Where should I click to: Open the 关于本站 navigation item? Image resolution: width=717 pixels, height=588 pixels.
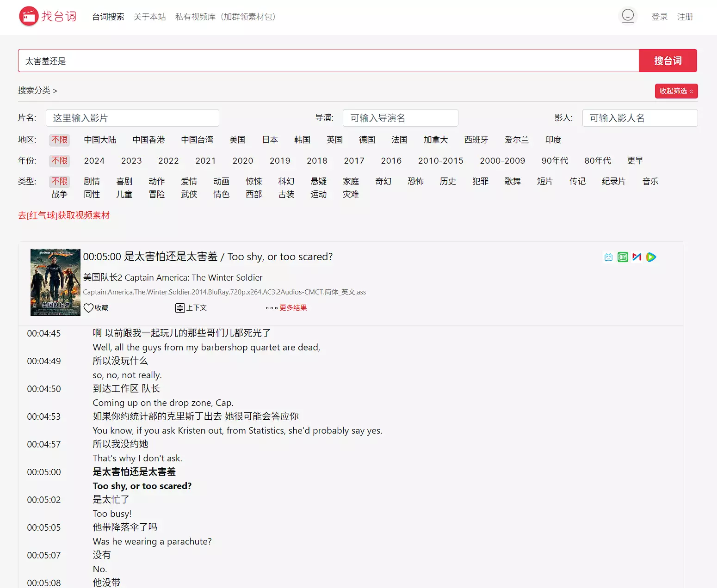(x=149, y=17)
